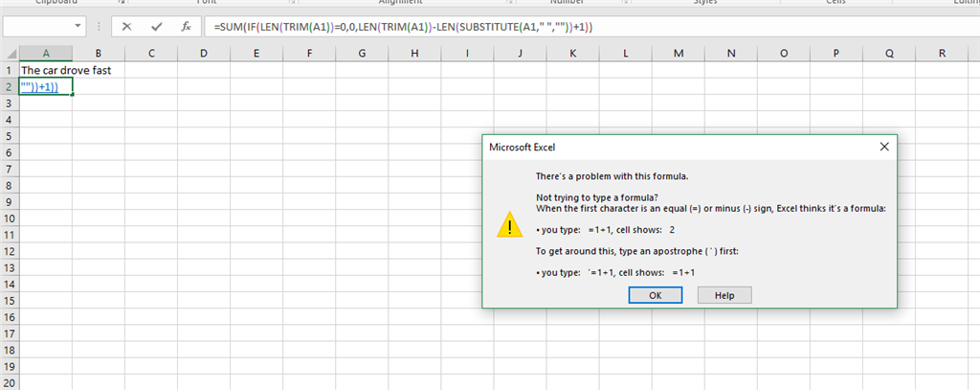Open Insert Function via fx icon
980x390 pixels.
tap(186, 27)
